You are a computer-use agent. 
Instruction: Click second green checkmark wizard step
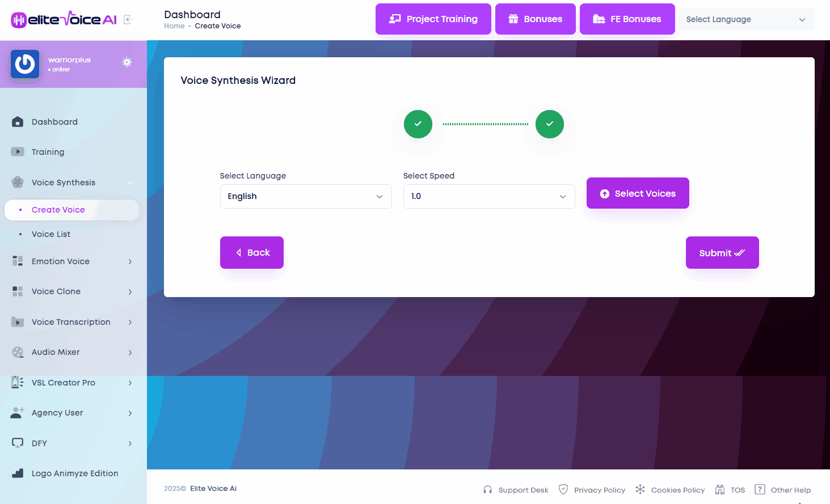click(550, 124)
